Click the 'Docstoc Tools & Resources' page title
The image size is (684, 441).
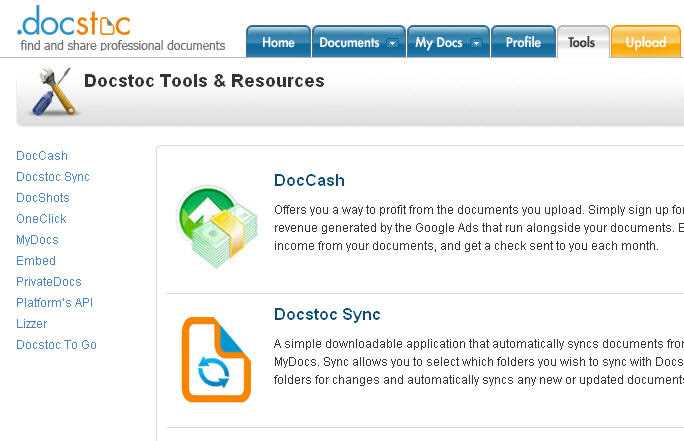coord(204,81)
